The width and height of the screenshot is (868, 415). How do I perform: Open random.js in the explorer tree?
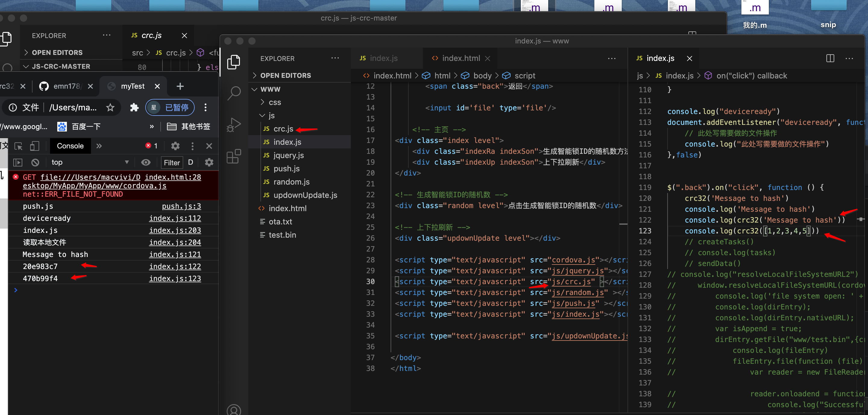tap(291, 182)
